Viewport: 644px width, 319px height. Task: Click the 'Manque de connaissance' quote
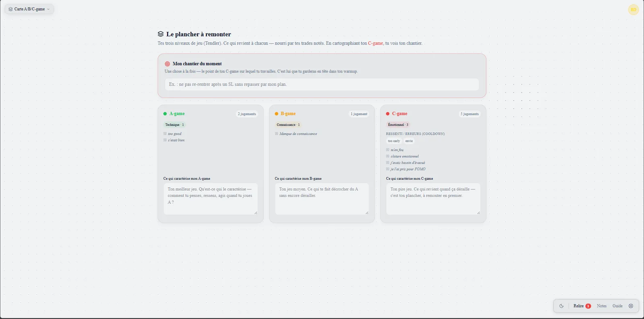(298, 134)
